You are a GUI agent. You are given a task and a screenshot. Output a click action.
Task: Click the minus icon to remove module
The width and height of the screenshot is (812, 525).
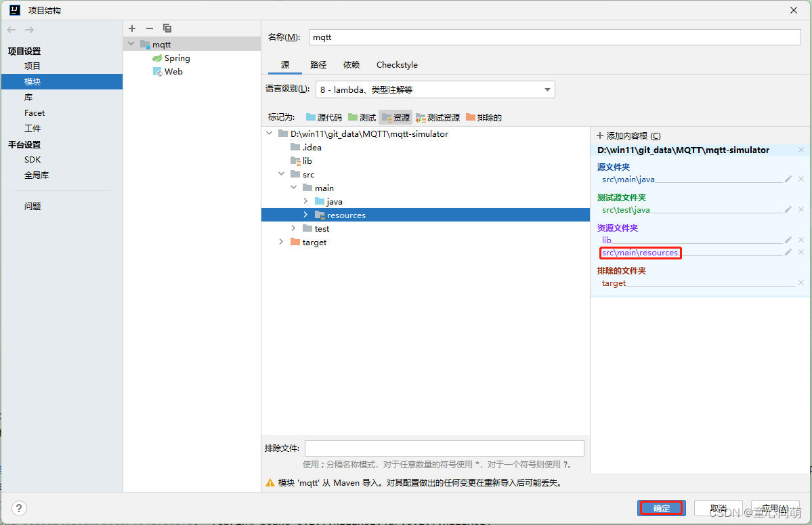(x=149, y=28)
